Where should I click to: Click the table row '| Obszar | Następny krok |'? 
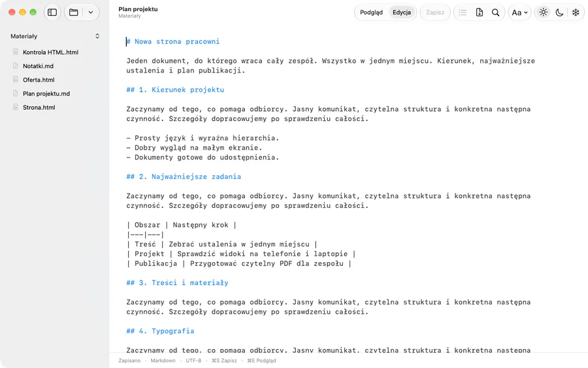pyautogui.click(x=182, y=225)
